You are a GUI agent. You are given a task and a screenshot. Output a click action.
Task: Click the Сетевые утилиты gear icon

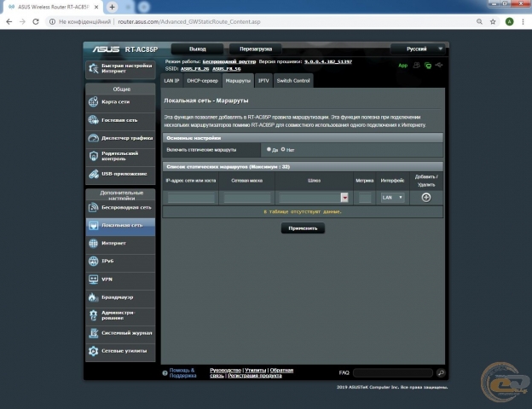click(95, 350)
